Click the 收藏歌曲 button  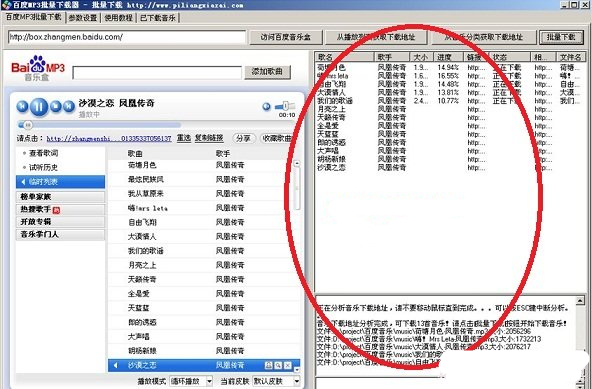tap(277, 139)
